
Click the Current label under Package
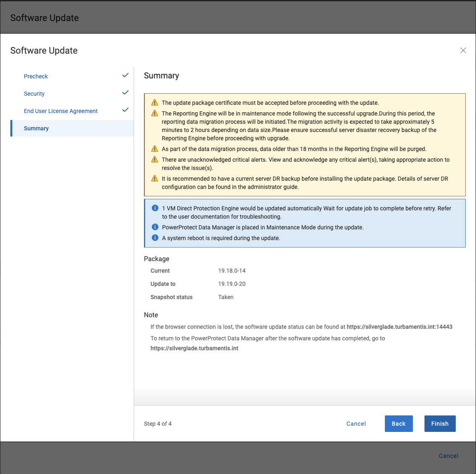(x=160, y=271)
